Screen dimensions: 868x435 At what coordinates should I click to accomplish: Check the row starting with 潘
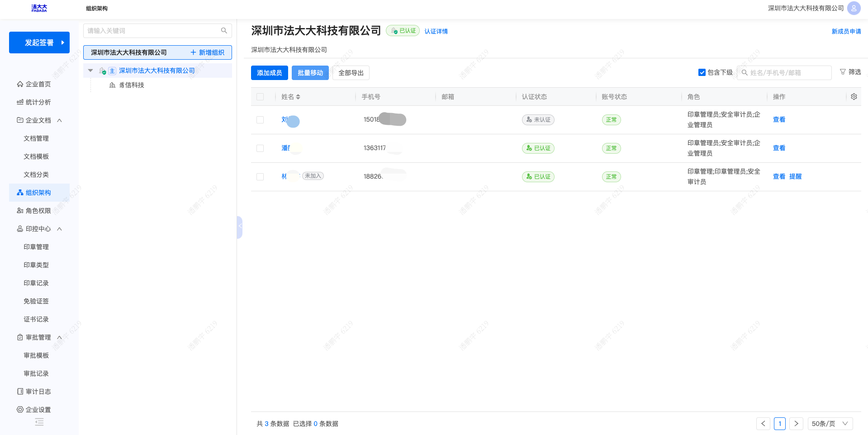260,148
